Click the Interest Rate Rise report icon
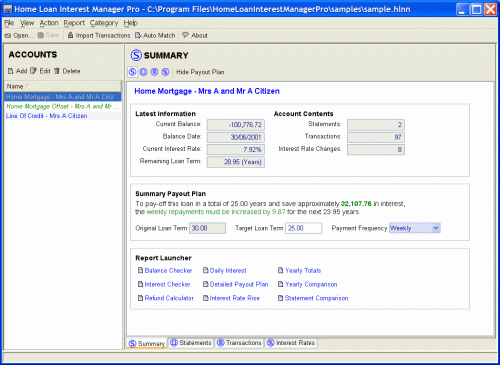This screenshot has width=500, height=365. pyautogui.click(x=206, y=298)
